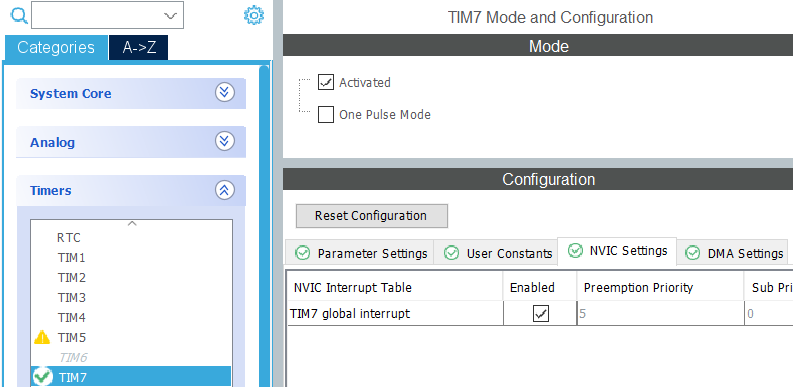
Task: Click the NVIC Settings tab status icon
Action: (x=575, y=250)
